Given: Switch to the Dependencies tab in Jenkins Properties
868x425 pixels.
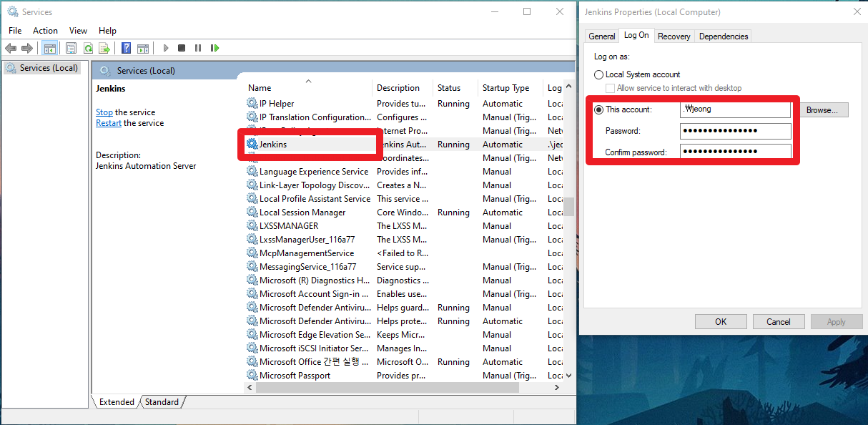Looking at the screenshot, I should point(724,36).
